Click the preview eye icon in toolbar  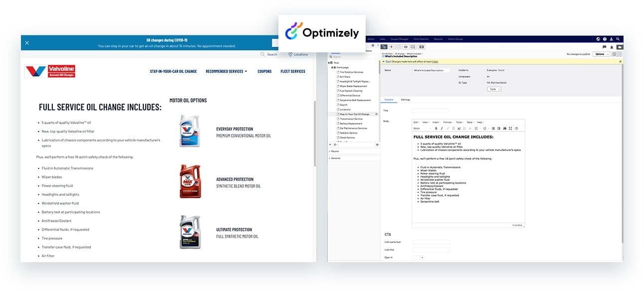pyautogui.click(x=406, y=47)
